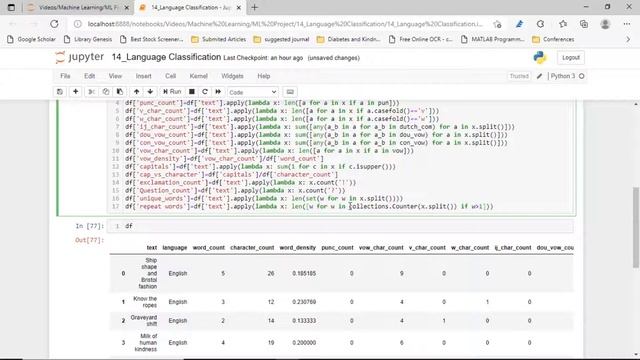Click the character_count column header
This screenshot has height=360, width=640.
(252, 248)
